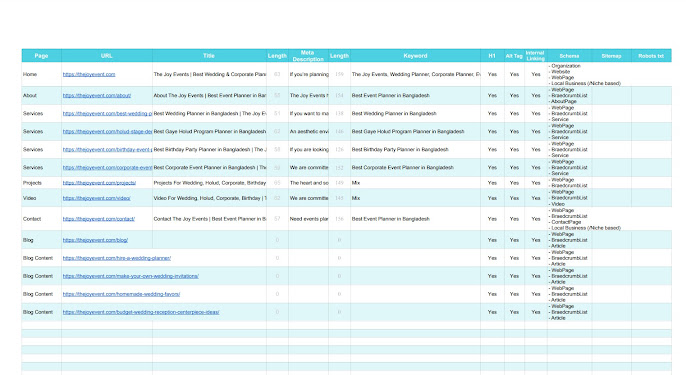The image size is (686, 375).
Task: Open the thejoyevent.com/blog/ link
Action: pyautogui.click(x=95, y=240)
